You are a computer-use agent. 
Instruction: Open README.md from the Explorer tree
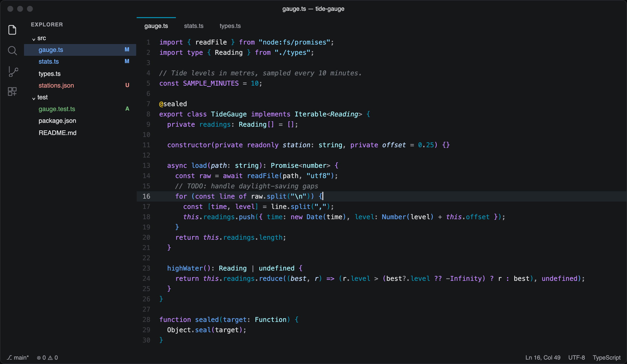[x=80, y=133]
